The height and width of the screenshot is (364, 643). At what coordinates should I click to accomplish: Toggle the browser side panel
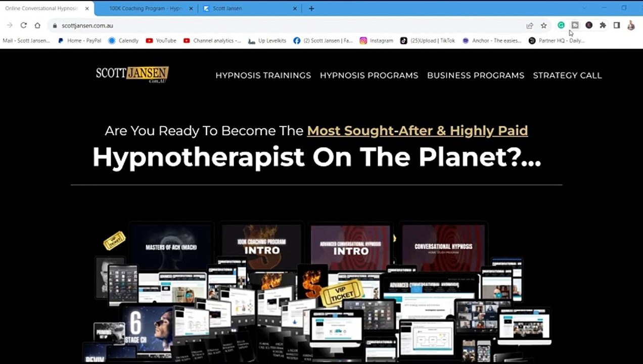point(617,25)
